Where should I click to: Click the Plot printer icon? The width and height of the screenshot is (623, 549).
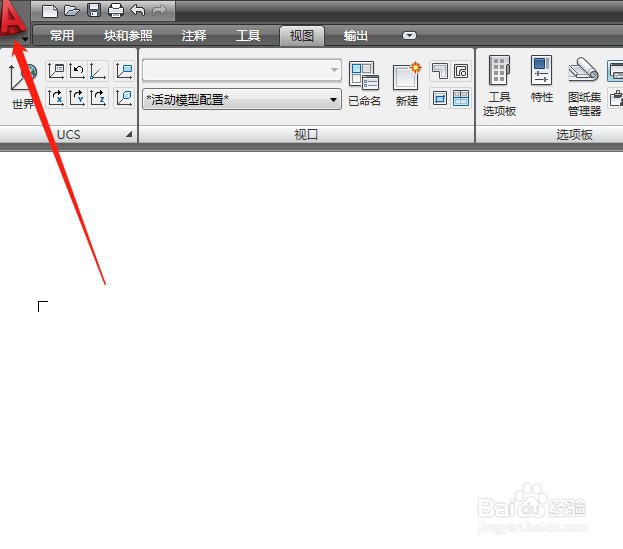pos(116,10)
